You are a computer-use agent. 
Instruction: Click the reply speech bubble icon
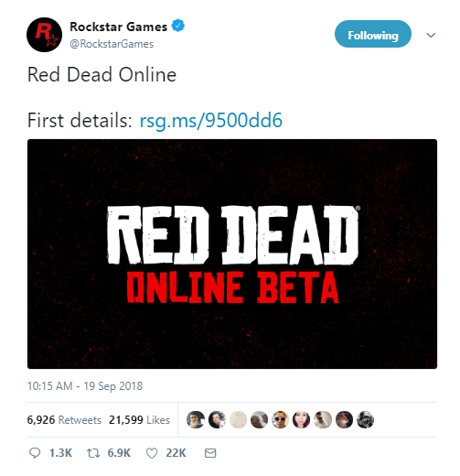pos(35,453)
